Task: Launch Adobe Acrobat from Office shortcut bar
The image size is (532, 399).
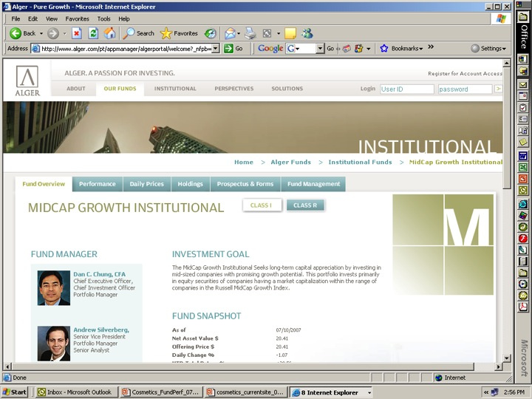Action: pyautogui.click(x=523, y=307)
